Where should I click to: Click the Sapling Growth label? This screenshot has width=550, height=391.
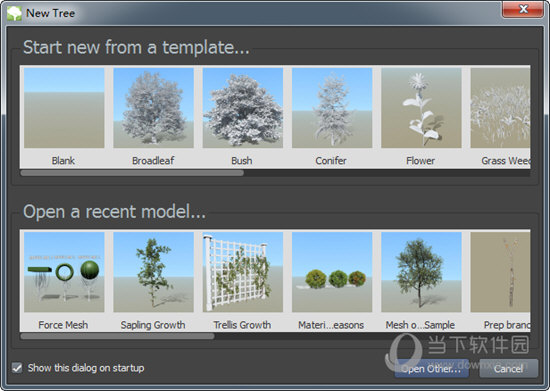pos(153,325)
